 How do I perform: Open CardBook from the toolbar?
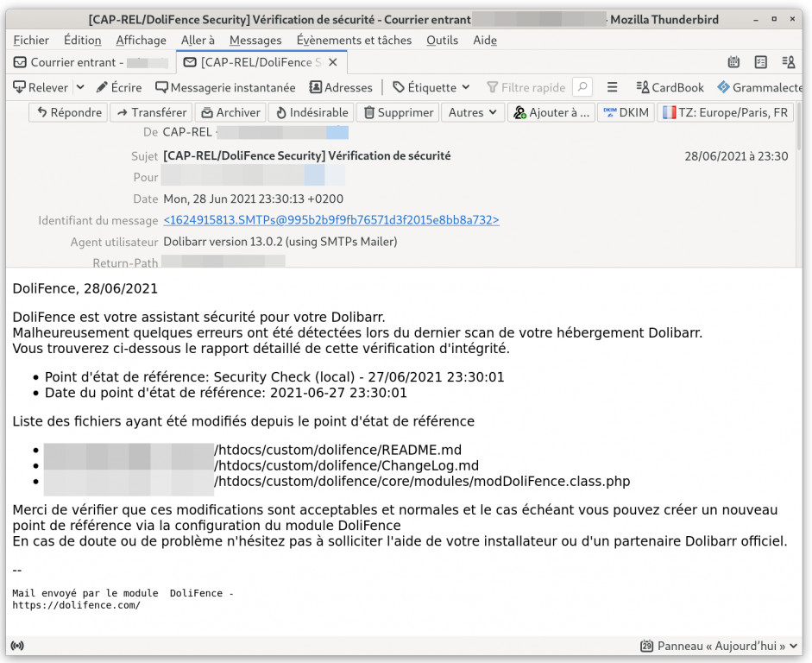(x=670, y=87)
